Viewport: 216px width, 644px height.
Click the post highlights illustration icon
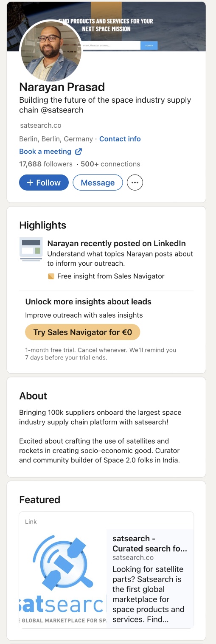31,249
